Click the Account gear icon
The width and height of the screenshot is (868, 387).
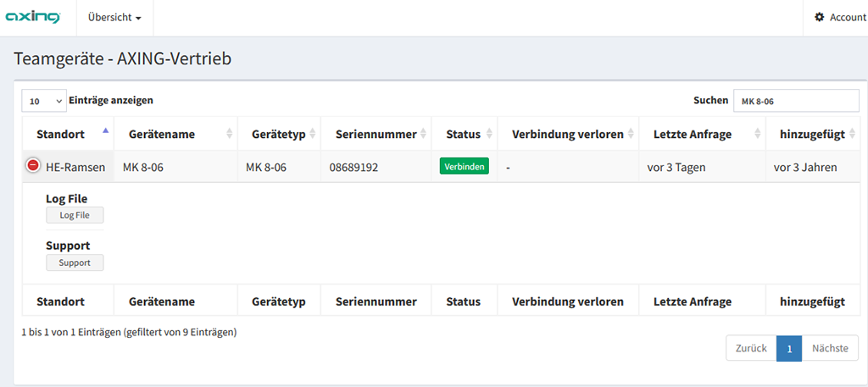(820, 17)
